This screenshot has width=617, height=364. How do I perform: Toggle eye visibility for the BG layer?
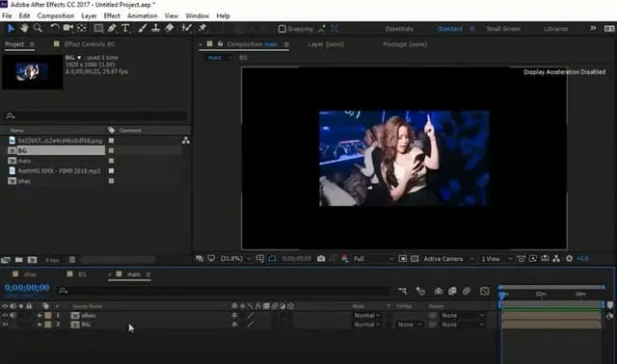coord(5,325)
